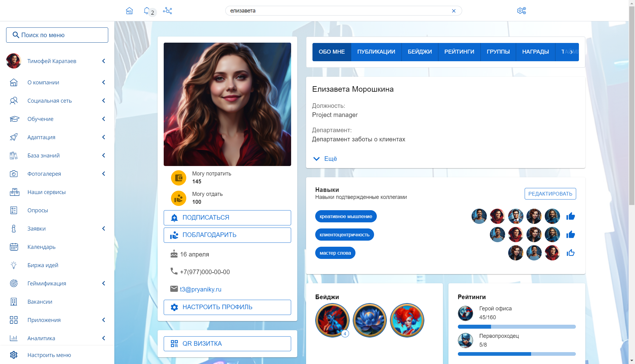Open the settings gears icon top right
The image size is (635, 364).
click(x=521, y=11)
